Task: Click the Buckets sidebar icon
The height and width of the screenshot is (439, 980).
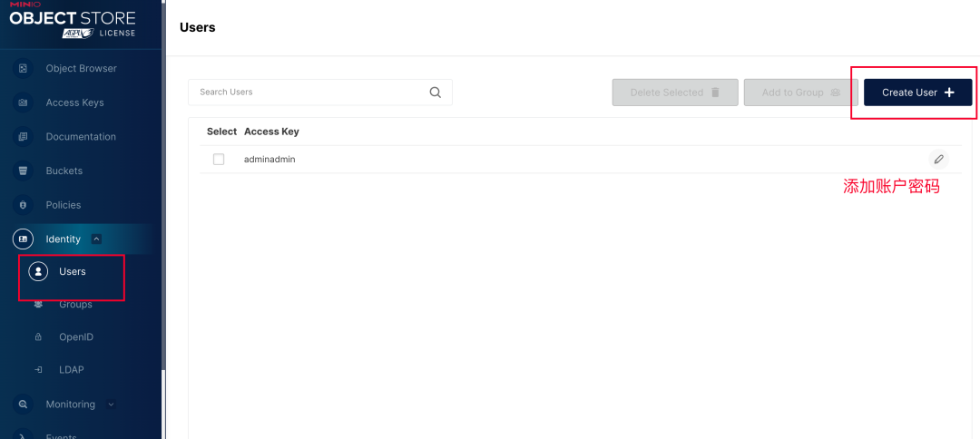Action: click(23, 171)
